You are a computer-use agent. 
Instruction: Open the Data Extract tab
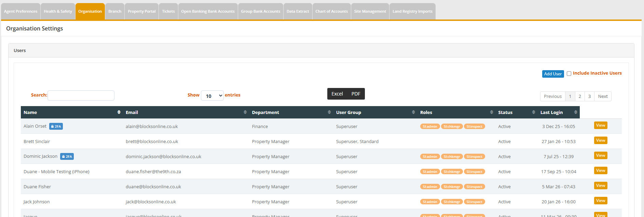pyautogui.click(x=298, y=11)
